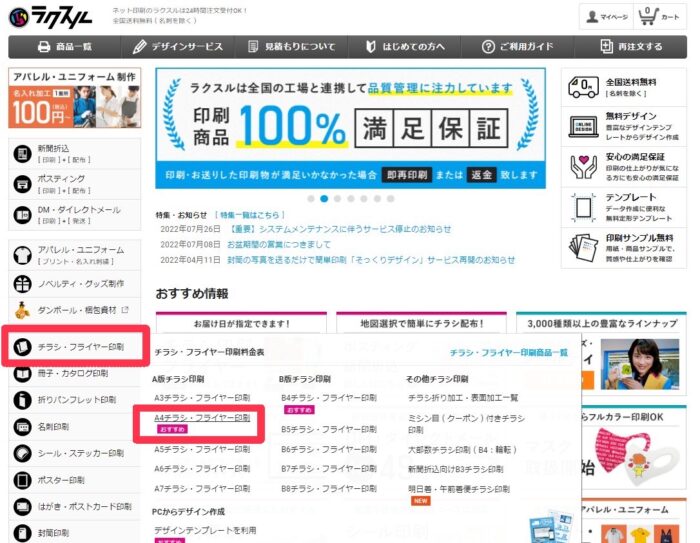700x543 pixels.
Task: Open 地図選択で簡単にチラシ配布 card
Action: click(x=421, y=323)
